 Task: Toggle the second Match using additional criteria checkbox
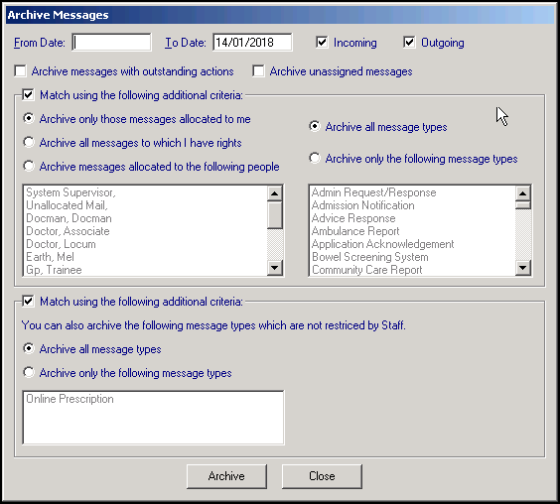28,301
